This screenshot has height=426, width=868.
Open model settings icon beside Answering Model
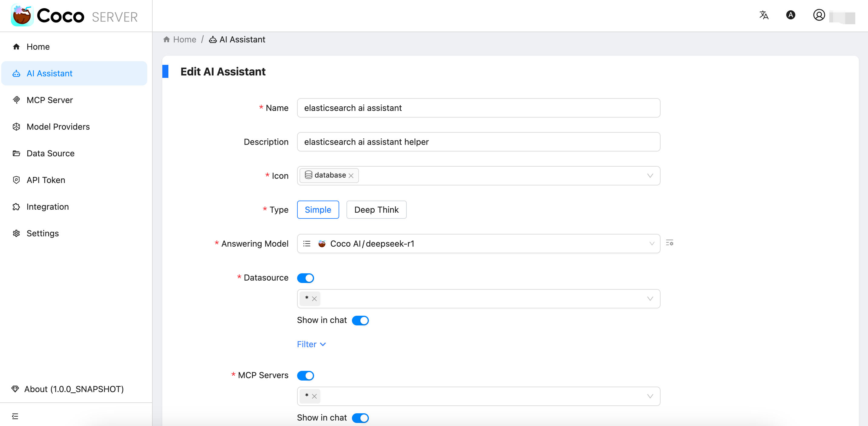point(670,243)
